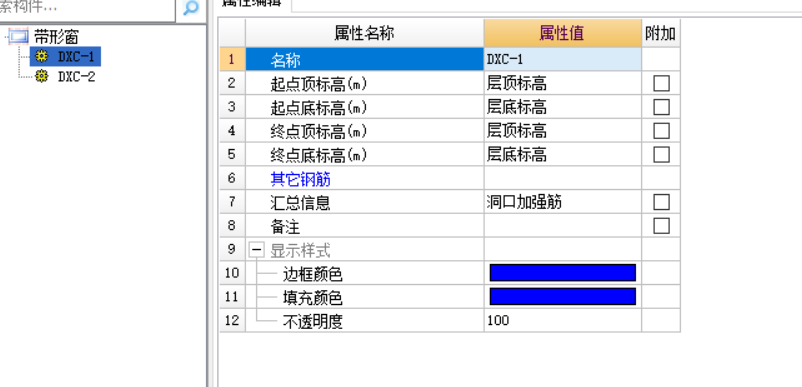The height and width of the screenshot is (387, 802).
Task: Edit the name value DXC-1 cell
Action: (563, 59)
